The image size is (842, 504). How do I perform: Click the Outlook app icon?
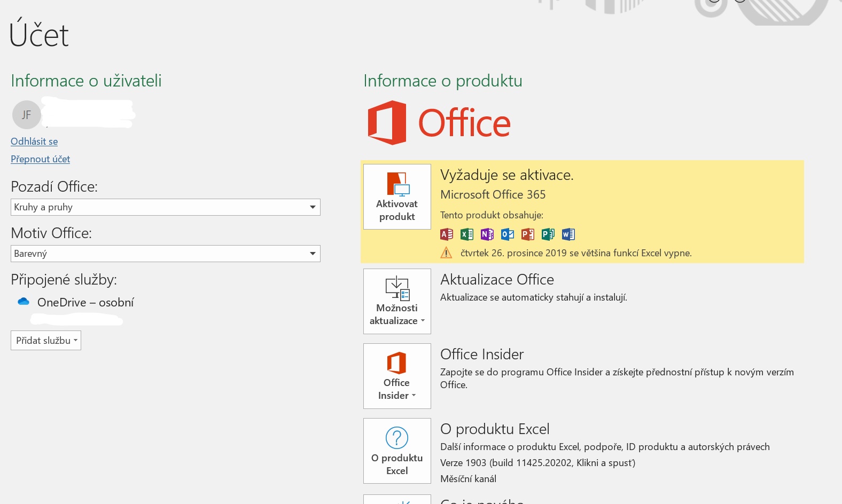508,234
